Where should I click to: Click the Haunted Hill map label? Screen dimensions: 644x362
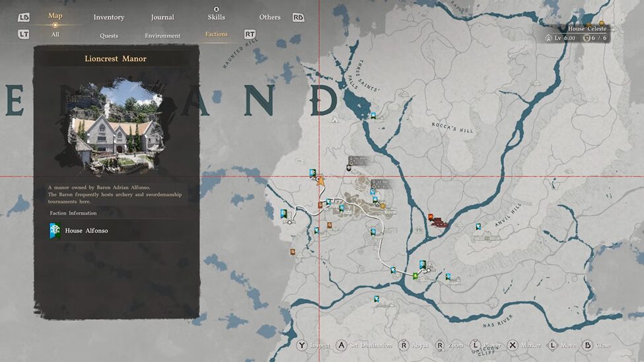[x=240, y=54]
